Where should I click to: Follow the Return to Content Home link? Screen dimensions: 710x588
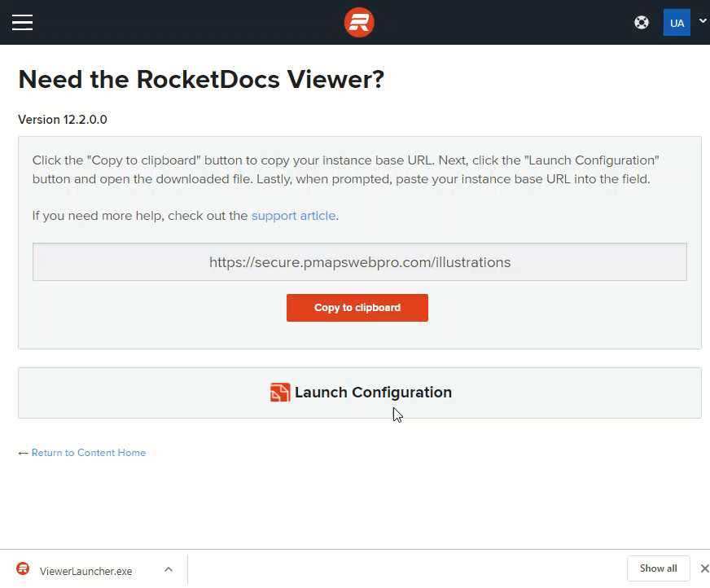(89, 453)
